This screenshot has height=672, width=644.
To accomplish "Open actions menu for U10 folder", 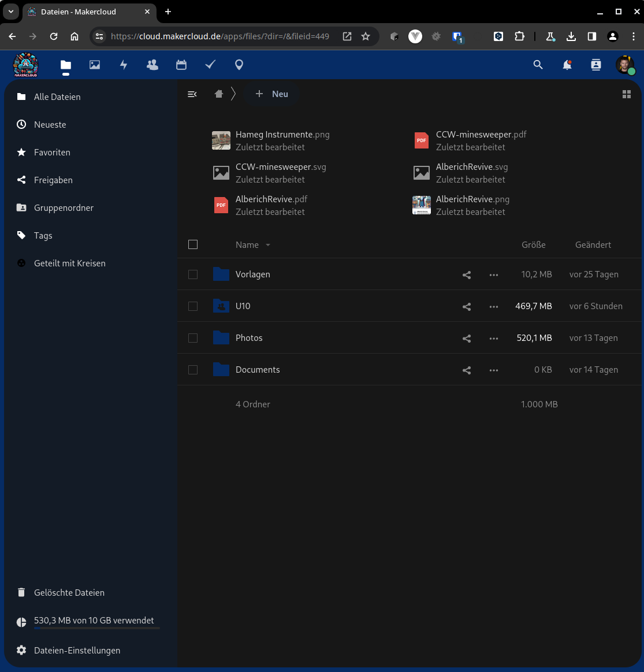I will pos(494,306).
